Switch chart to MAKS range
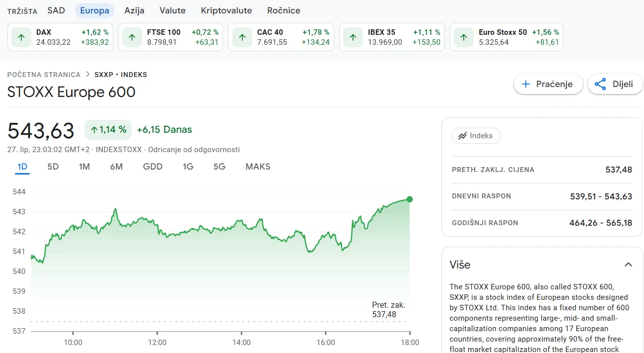 (x=258, y=167)
